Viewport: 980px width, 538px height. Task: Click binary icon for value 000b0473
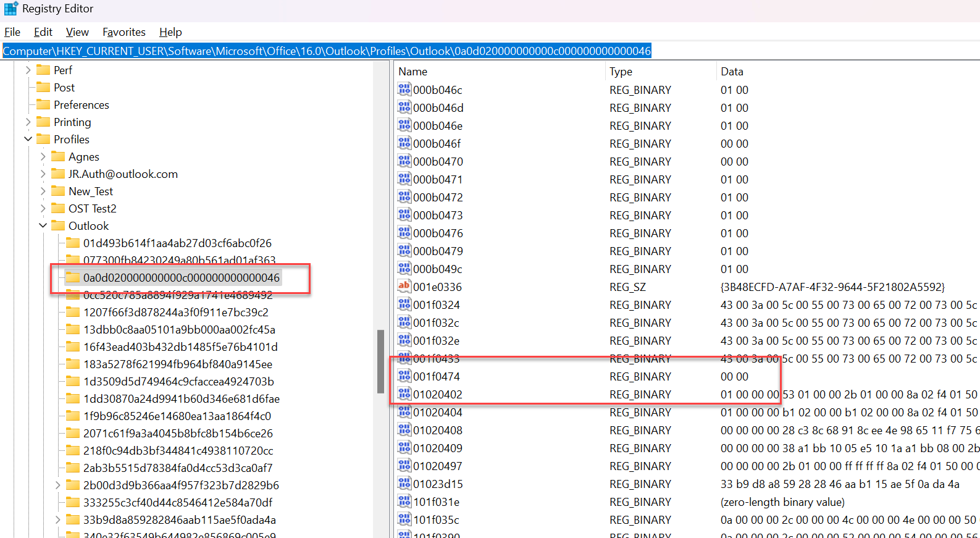tap(404, 215)
